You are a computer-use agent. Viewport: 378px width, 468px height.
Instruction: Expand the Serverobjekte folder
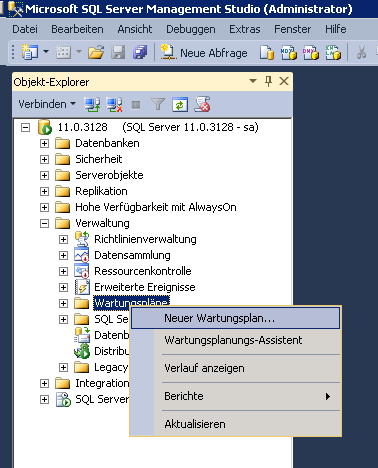(44, 175)
